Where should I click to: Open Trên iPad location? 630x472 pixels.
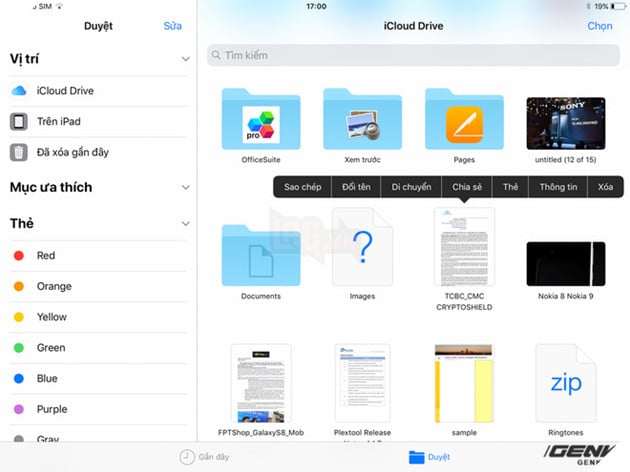point(58,122)
